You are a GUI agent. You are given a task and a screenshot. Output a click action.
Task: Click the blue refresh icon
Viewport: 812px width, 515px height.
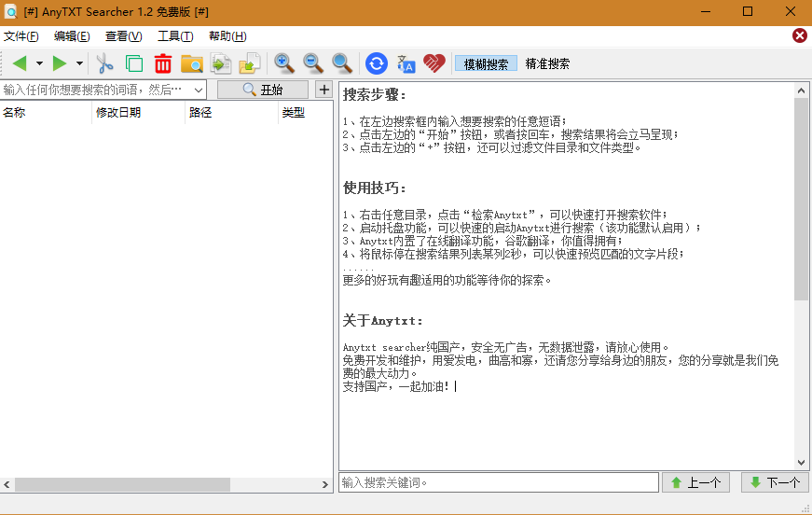click(x=377, y=63)
